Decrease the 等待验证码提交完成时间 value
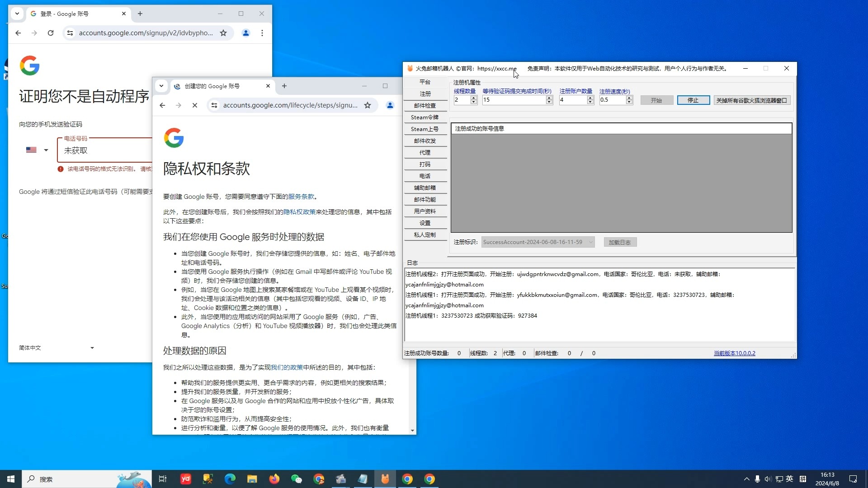The image size is (868, 488). [549, 103]
